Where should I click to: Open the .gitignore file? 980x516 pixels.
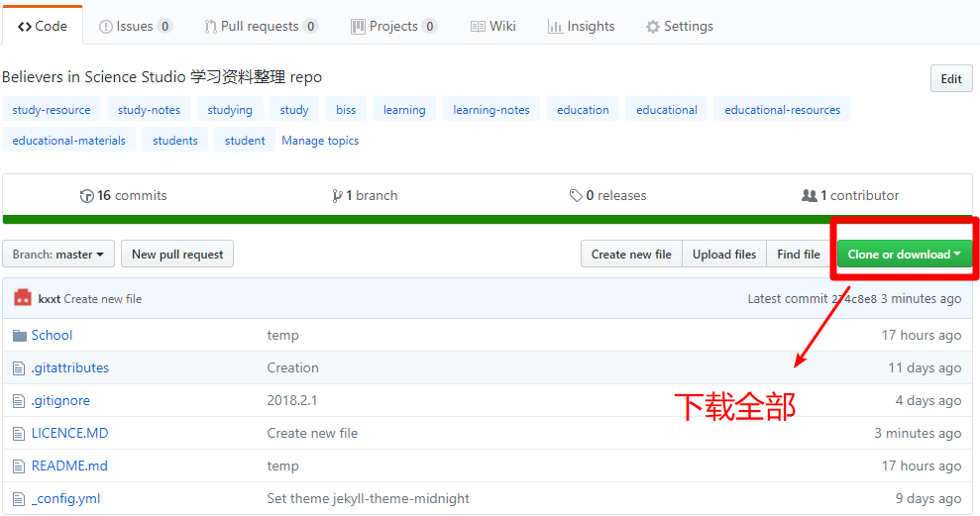[60, 400]
